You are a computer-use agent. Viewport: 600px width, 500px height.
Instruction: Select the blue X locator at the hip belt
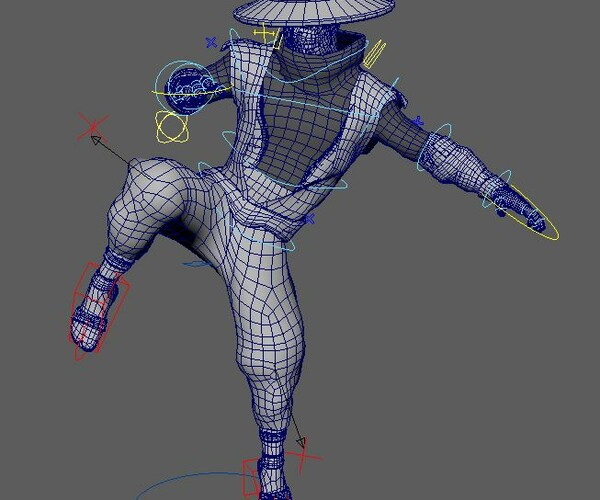309,219
